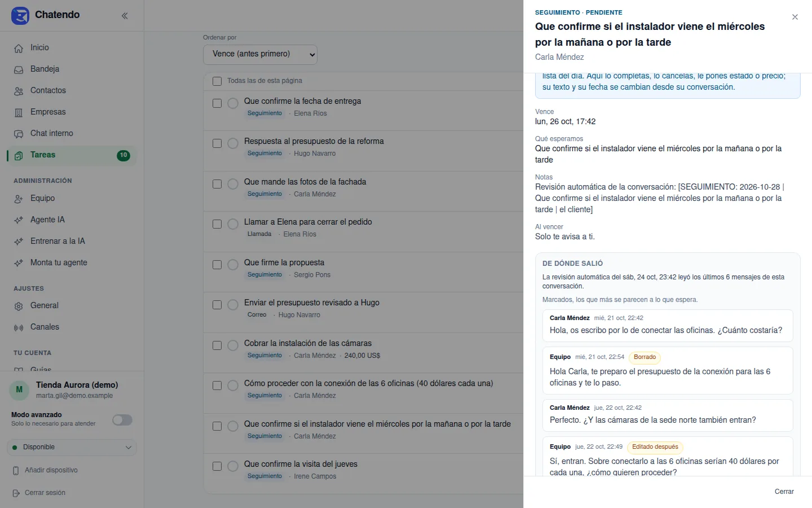
Task: Click the 'Borrado' tag on the Equipo message
Action: tap(645, 357)
